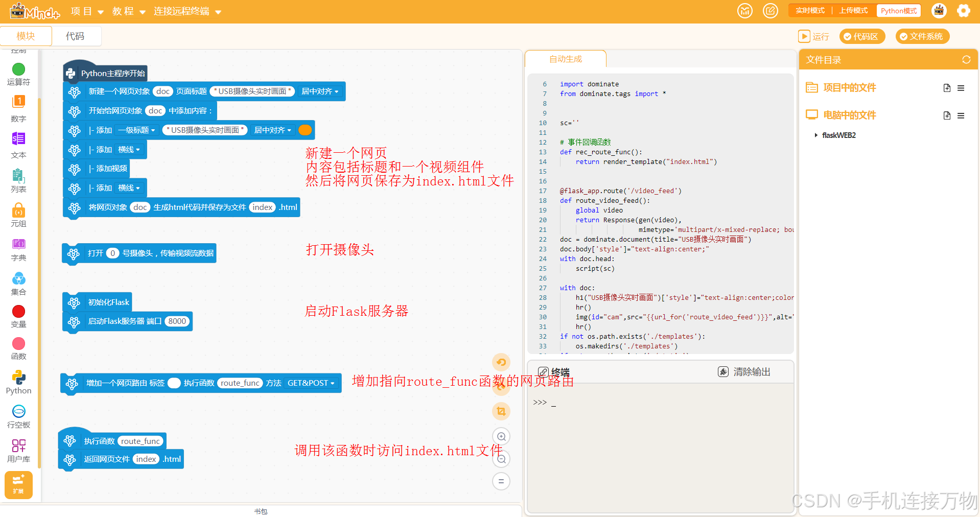The image size is (980, 517).
Task: Edit the camera number field 0
Action: tap(113, 253)
